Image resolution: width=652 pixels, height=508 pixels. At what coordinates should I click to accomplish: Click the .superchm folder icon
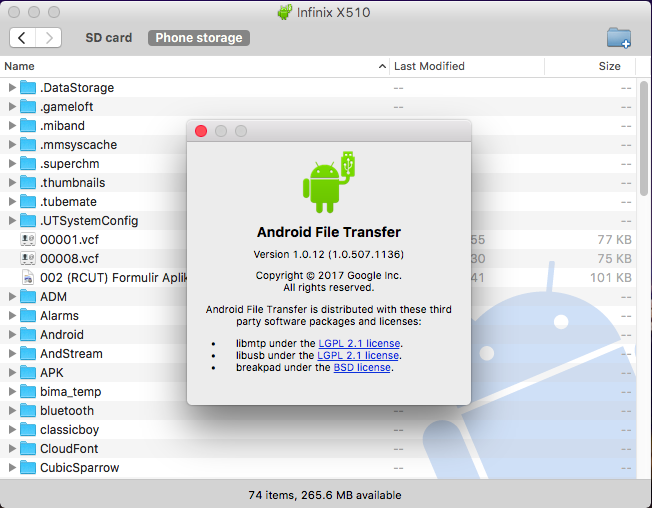pyautogui.click(x=28, y=164)
